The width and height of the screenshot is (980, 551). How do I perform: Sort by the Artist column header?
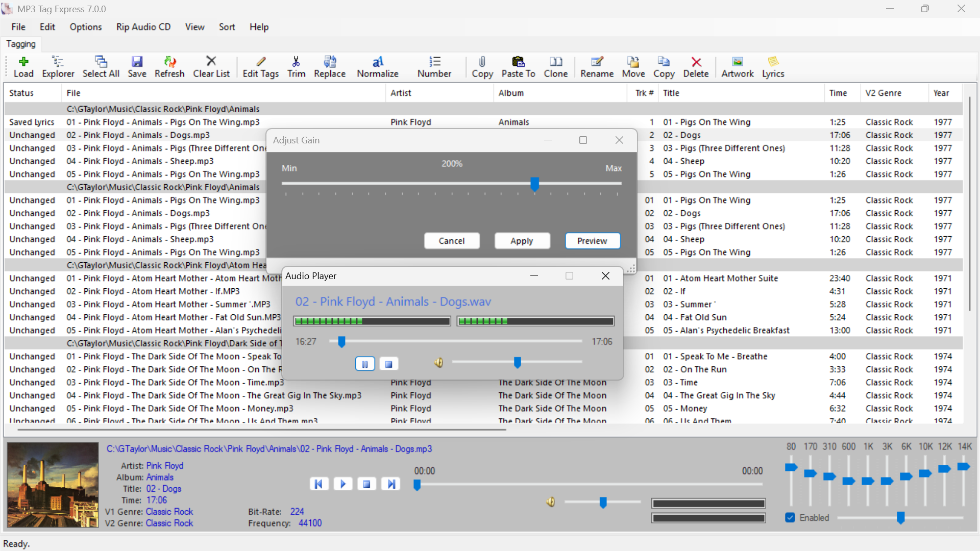coord(439,93)
